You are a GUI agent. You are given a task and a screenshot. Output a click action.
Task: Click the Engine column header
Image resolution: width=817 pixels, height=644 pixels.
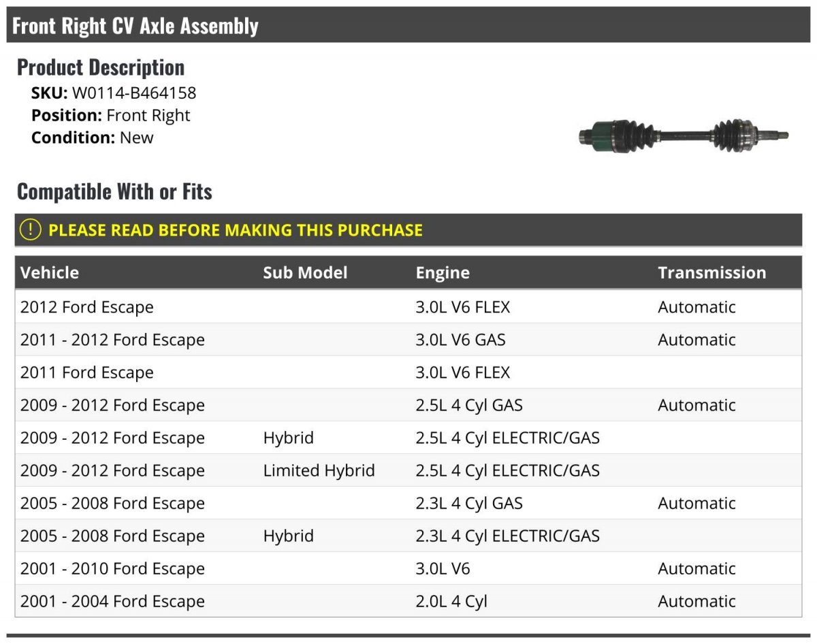point(443,273)
